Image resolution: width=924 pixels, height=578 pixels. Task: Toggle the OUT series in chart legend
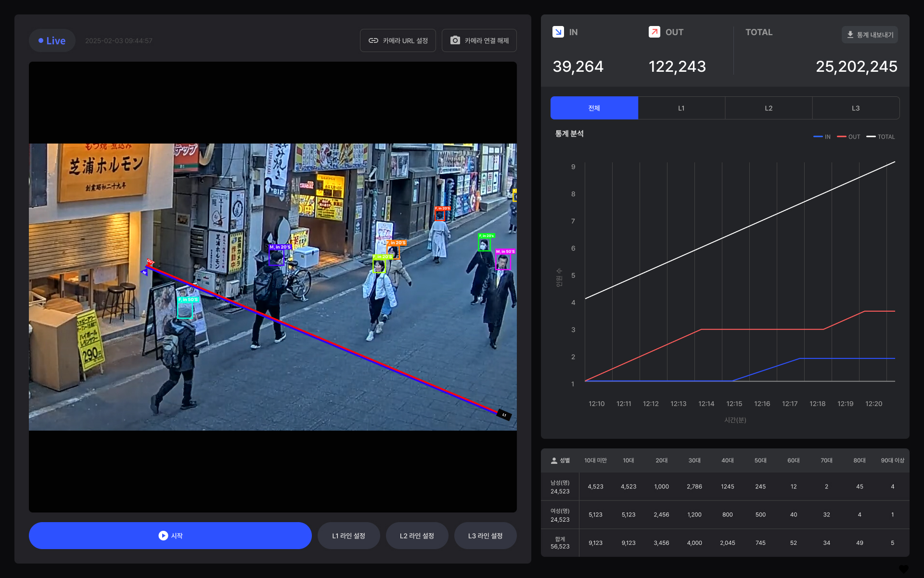coord(848,137)
